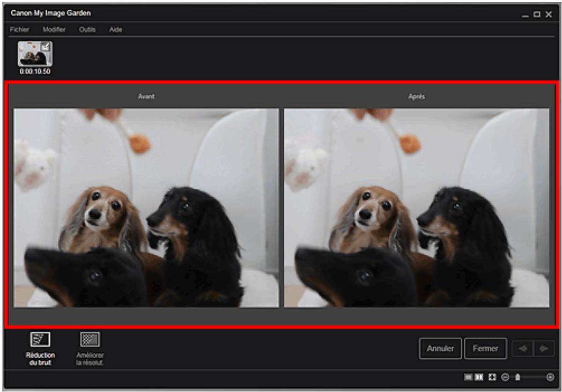562x392 pixels.
Task: Click the Après preview image
Action: (416, 208)
